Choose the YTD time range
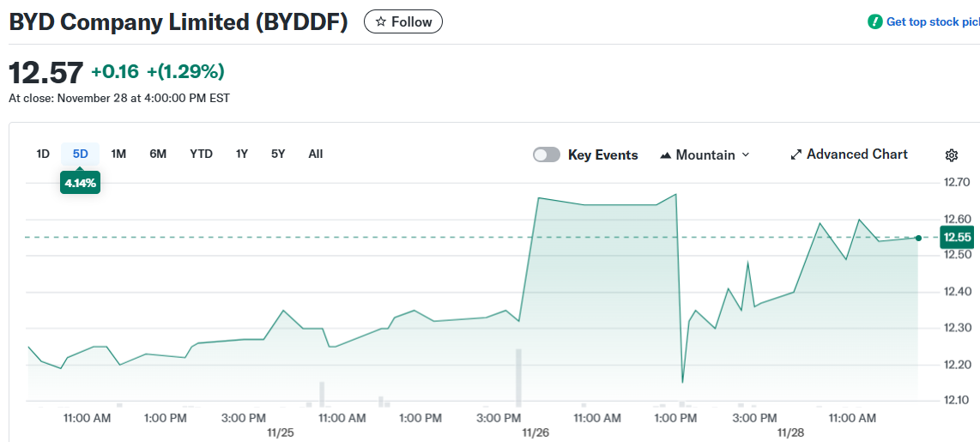 coord(201,154)
